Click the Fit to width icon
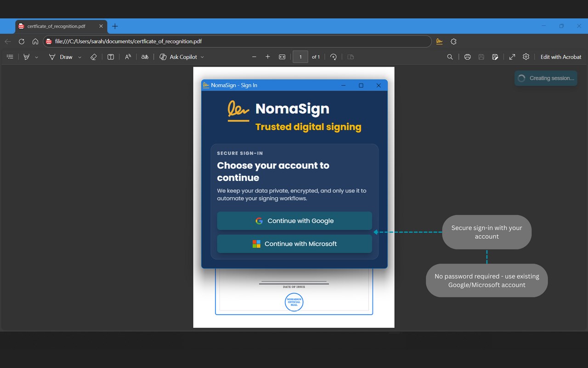The image size is (588, 368). point(282,57)
